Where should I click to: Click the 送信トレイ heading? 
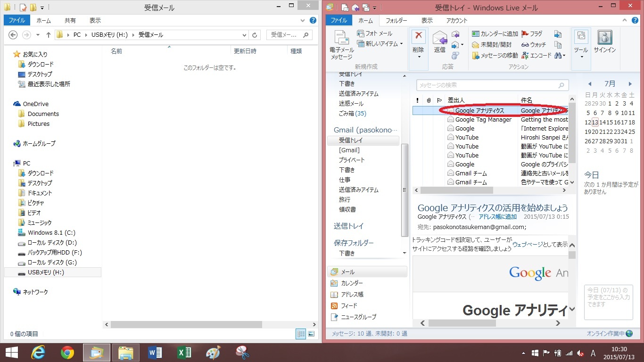pyautogui.click(x=348, y=226)
